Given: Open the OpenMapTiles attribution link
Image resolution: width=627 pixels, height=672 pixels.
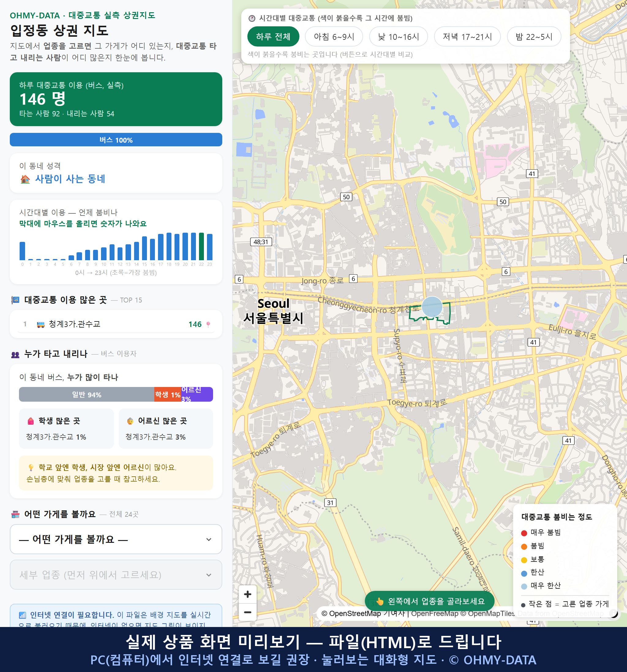Looking at the screenshot, I should 488,614.
